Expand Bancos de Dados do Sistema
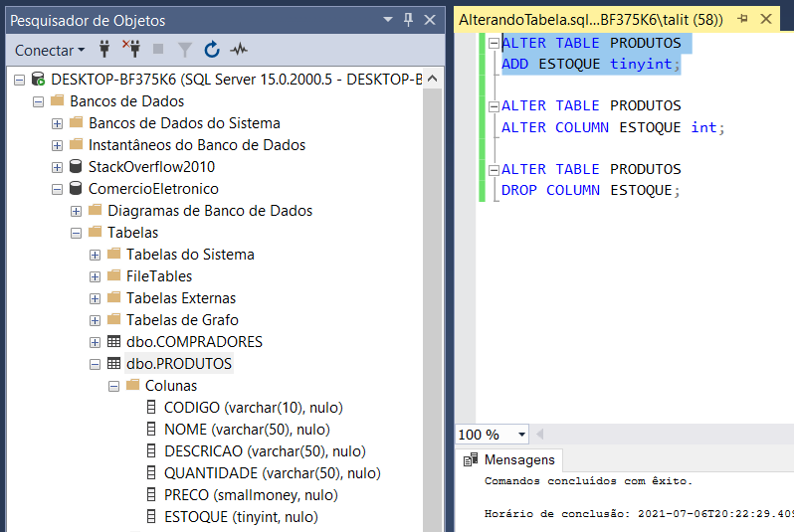 pyautogui.click(x=58, y=123)
